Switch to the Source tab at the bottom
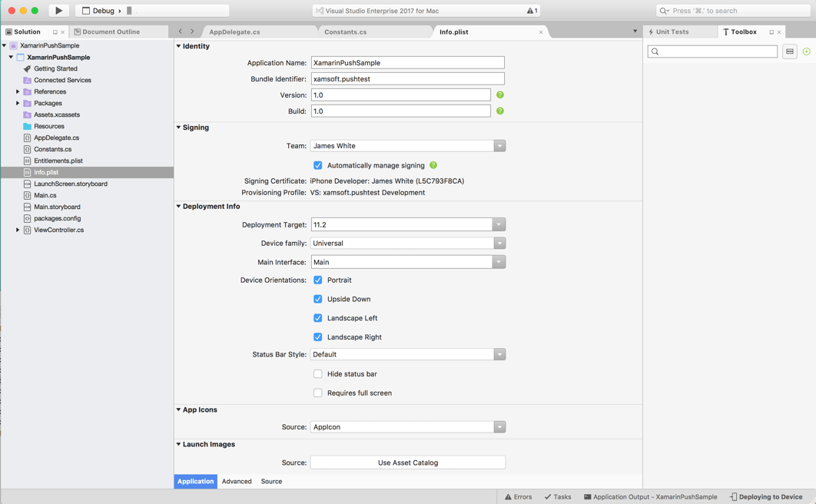Viewport: 816px width, 504px height. pyautogui.click(x=271, y=481)
